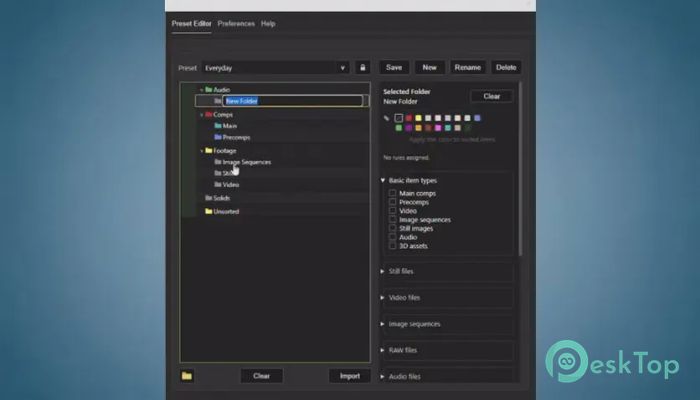Pick the brown color swatch

428,128
